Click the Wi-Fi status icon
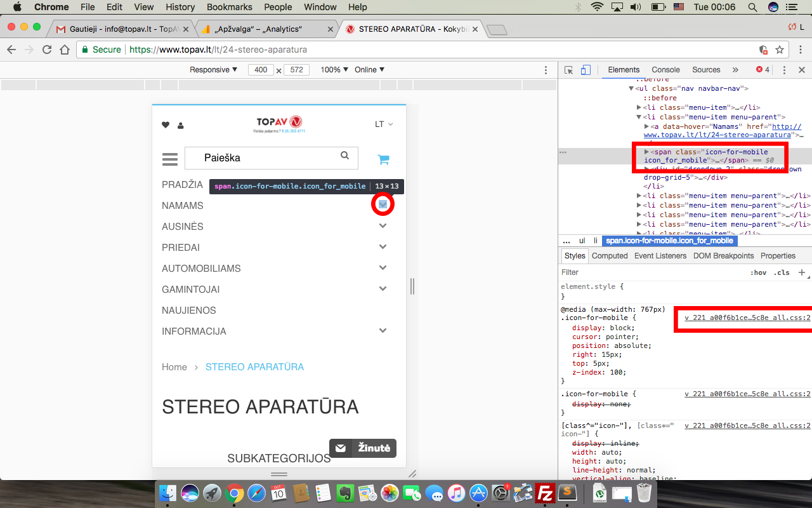This screenshot has height=508, width=812. (x=597, y=7)
